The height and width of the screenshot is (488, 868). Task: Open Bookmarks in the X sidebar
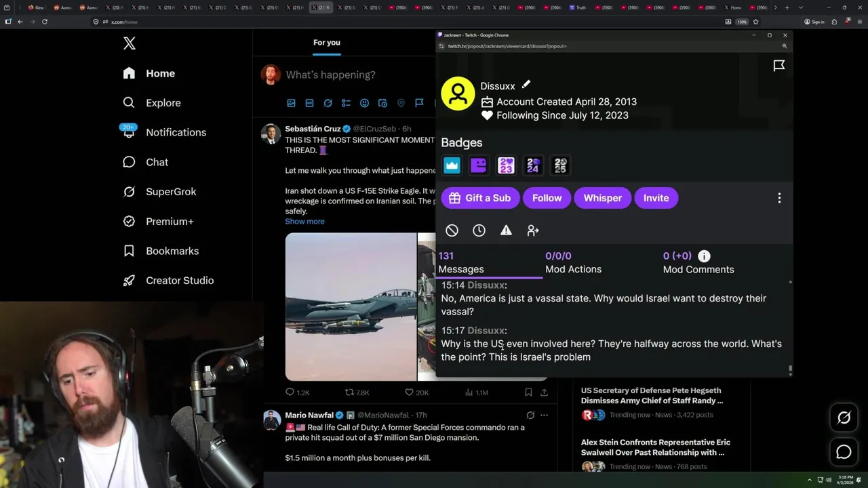pos(161,251)
